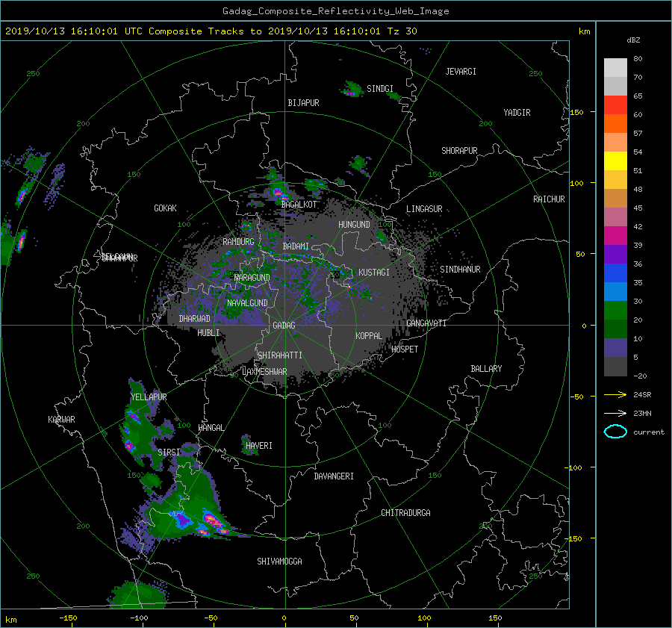Click the intense storm cell south of SIRSI
Viewport: 672px width, 628px height.
tap(212, 520)
